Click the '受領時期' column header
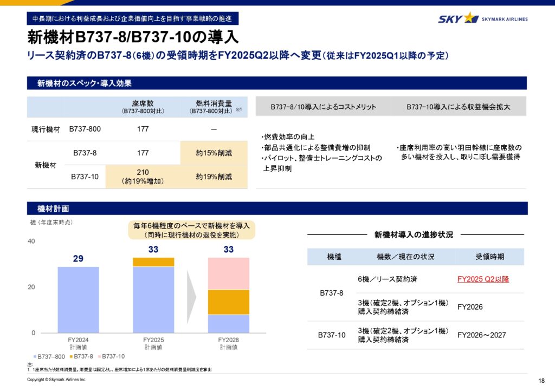 [x=489, y=257]
